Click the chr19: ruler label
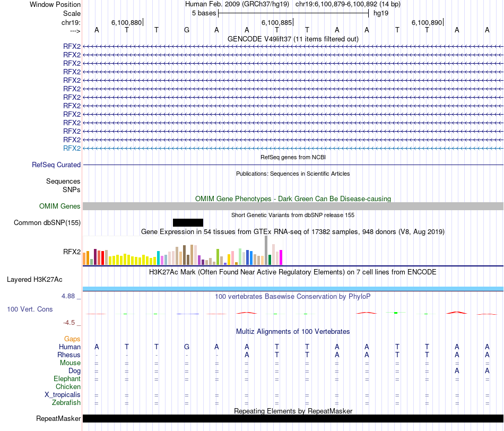The image size is (504, 431). (x=71, y=22)
